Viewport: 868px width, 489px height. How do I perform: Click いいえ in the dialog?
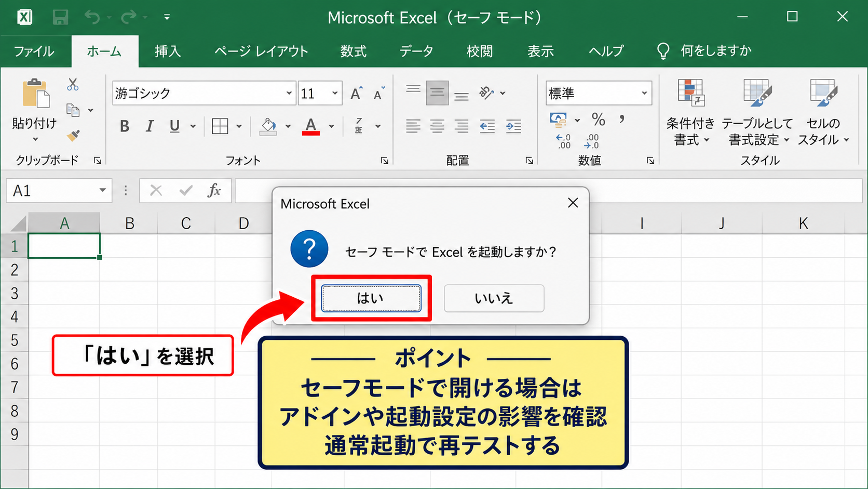tap(494, 298)
